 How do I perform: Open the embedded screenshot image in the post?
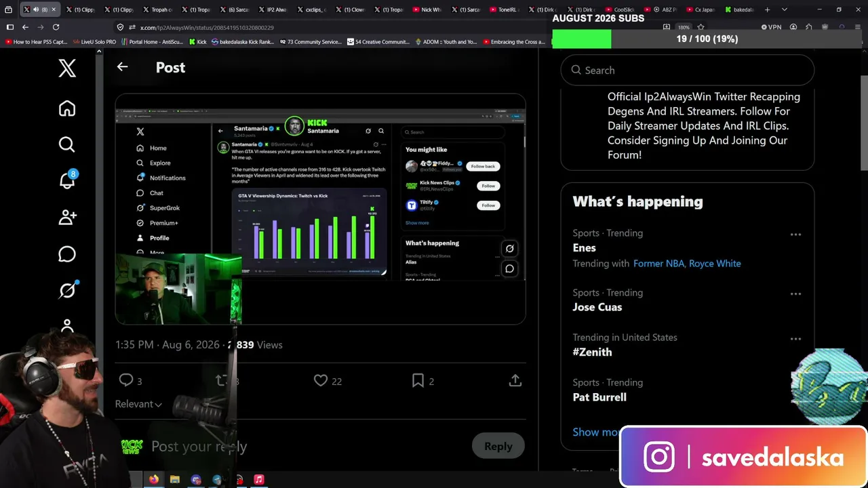320,209
